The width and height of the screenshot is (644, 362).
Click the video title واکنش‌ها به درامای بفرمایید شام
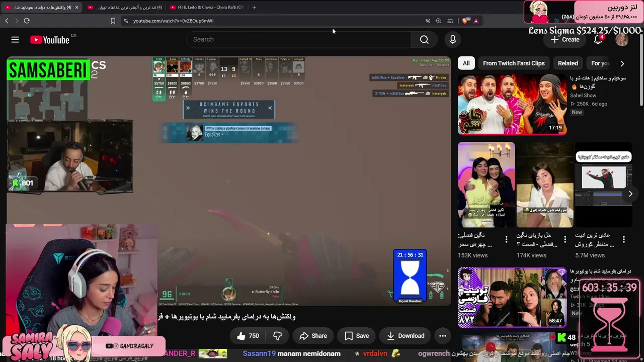(226, 317)
